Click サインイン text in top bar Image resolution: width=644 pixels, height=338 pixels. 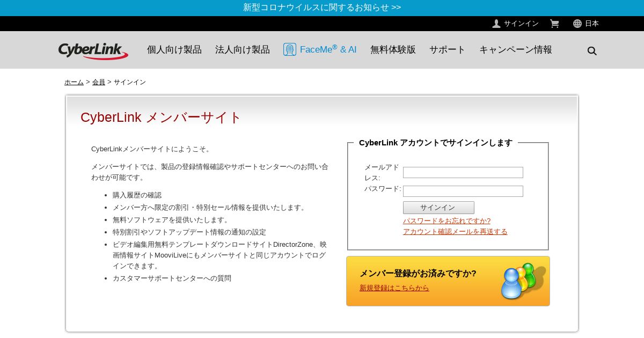[x=521, y=24]
